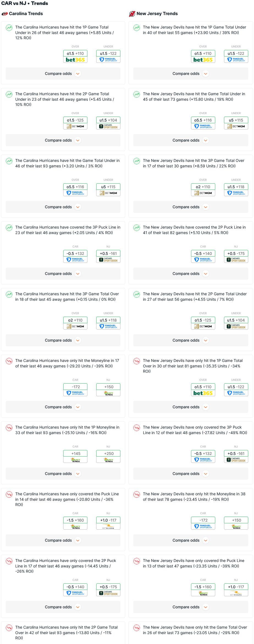Click the red downtrend icon beside Carolina Moneyline trend
Viewport: 254px width, 644px height.
point(9,361)
